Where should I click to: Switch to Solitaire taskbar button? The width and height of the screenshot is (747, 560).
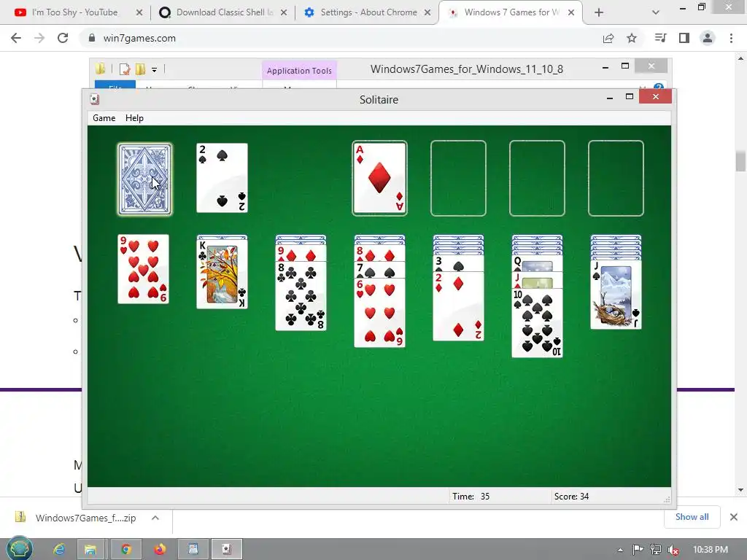pyautogui.click(x=227, y=550)
